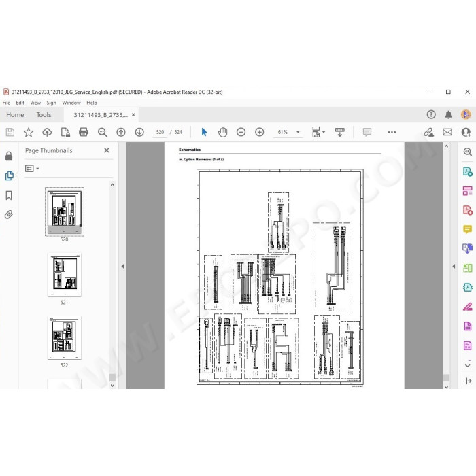Add bookmark with star icon
Image resolution: width=476 pixels, height=476 pixels.
[29, 132]
